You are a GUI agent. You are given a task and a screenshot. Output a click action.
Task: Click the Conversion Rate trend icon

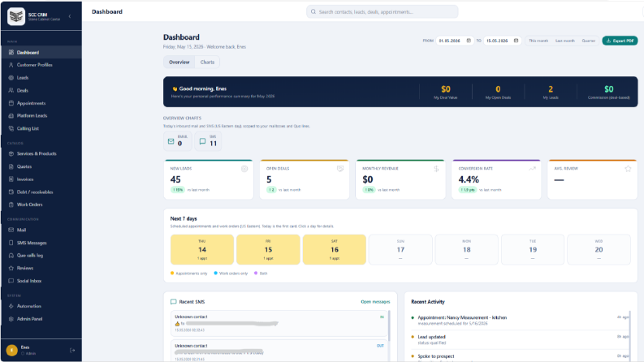532,169
